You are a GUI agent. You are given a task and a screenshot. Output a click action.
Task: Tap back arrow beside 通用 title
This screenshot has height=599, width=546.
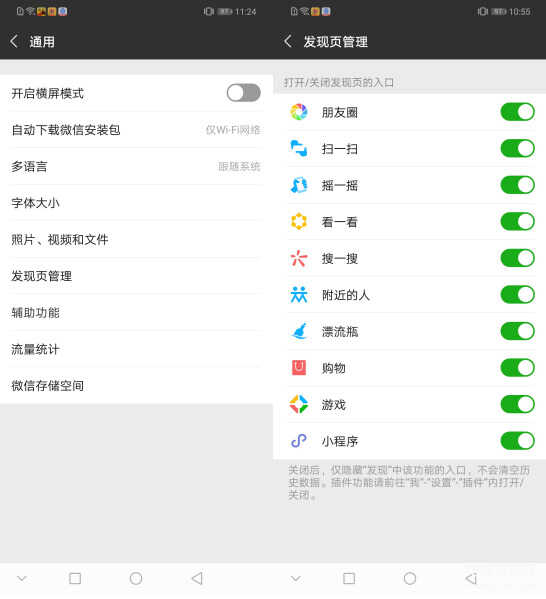pyautogui.click(x=14, y=41)
